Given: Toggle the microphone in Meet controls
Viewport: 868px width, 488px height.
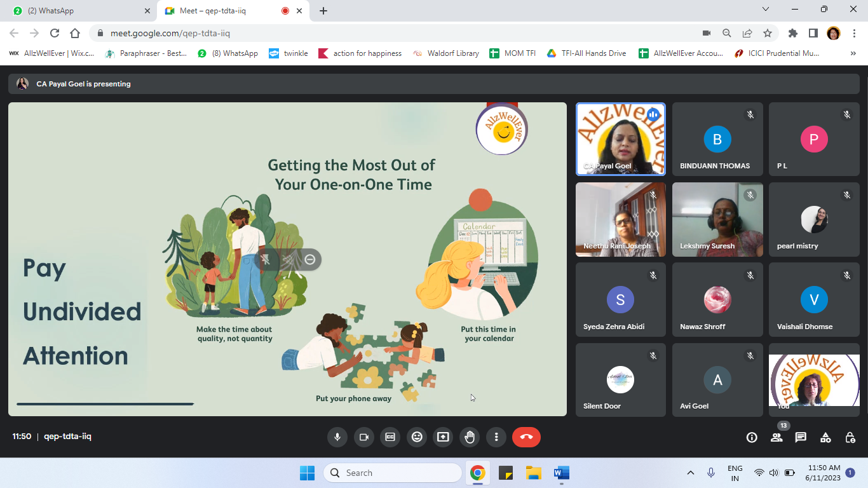Looking at the screenshot, I should coord(337,437).
